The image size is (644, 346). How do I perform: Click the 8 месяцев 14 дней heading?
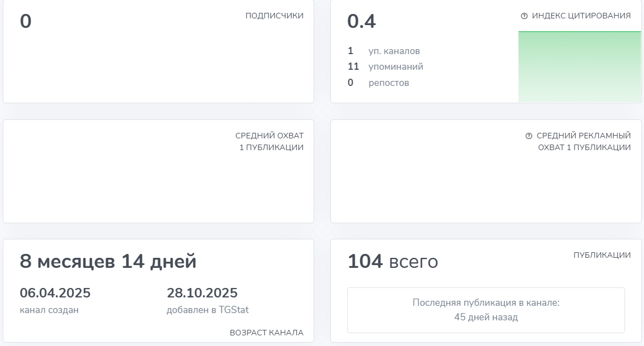pos(108,261)
